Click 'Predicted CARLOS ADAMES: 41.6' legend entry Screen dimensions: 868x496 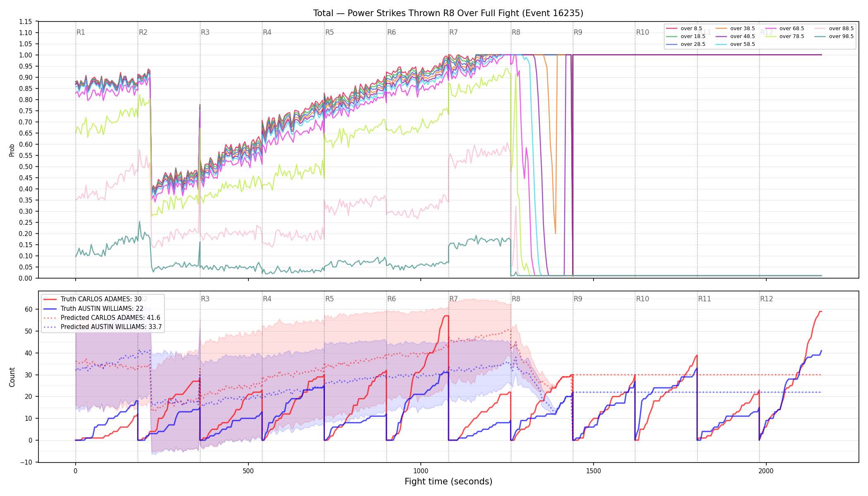[102, 318]
